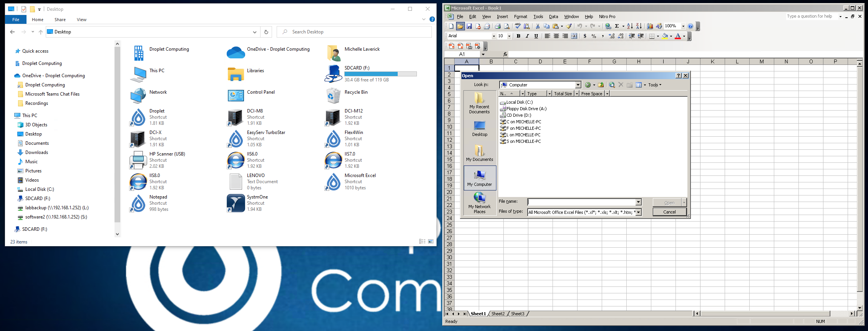Click the Print icon in Excel toolbar

click(x=498, y=26)
